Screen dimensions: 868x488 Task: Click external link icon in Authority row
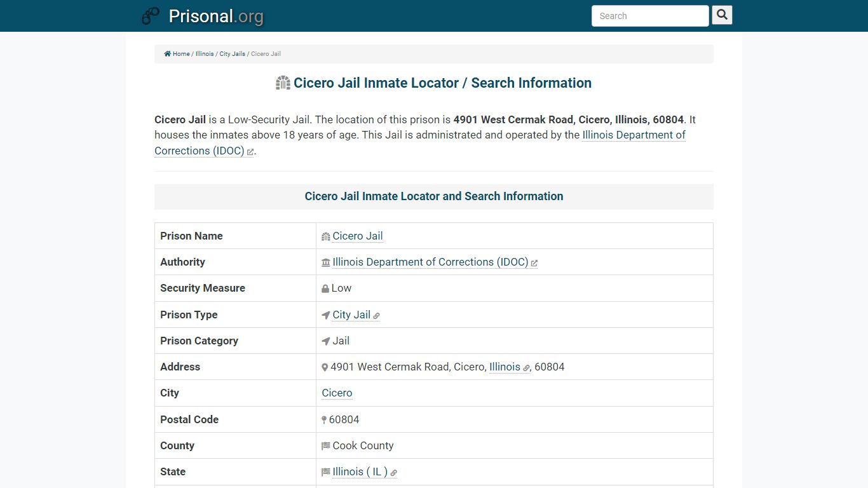point(534,263)
